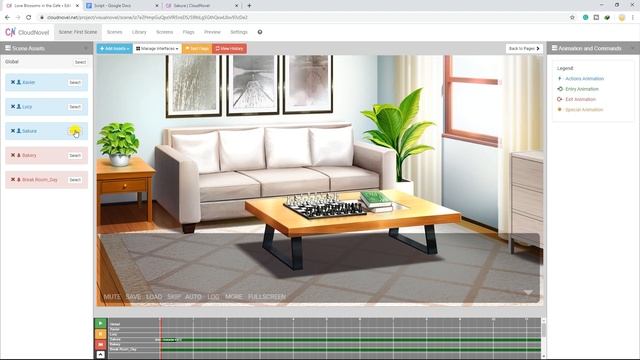The width and height of the screenshot is (640, 360).
Task: Click Select button on the Bakery row
Action: [x=75, y=156]
